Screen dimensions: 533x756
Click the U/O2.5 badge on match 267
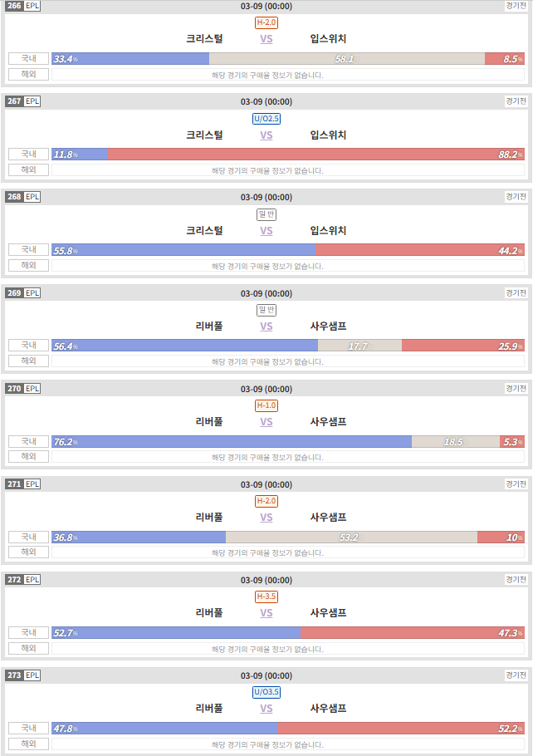pyautogui.click(x=266, y=118)
